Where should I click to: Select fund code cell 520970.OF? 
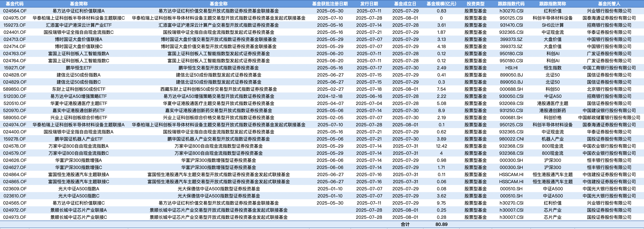[14, 111]
